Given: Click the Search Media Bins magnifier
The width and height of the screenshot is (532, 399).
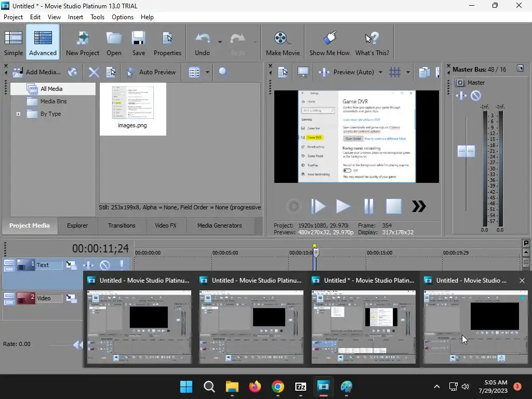Looking at the screenshot, I should 223,72.
